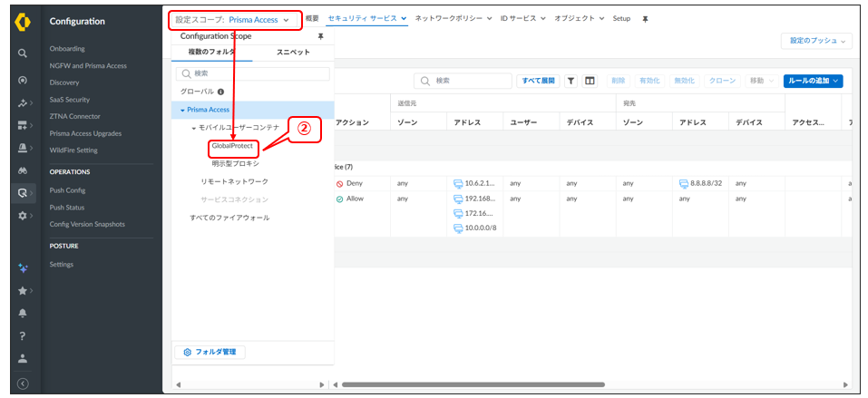Click the フォルダ管理 button
This screenshot has width=868, height=398.
[210, 352]
